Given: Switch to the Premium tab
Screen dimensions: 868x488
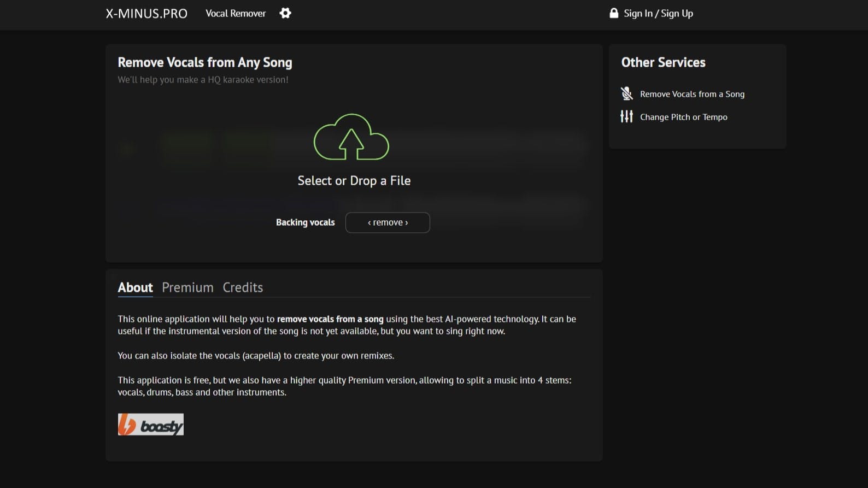Looking at the screenshot, I should (187, 287).
